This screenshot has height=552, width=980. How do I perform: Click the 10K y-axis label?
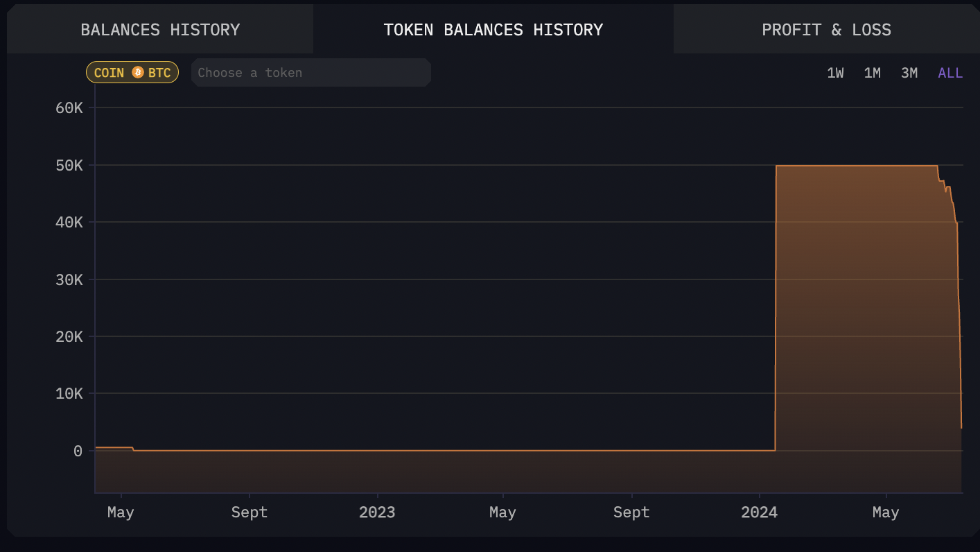click(x=69, y=394)
